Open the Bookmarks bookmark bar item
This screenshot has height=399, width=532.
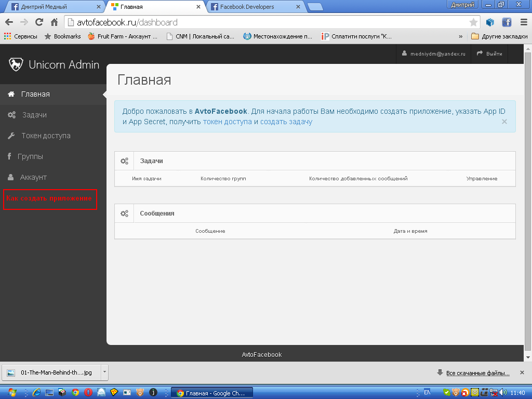[x=63, y=36]
